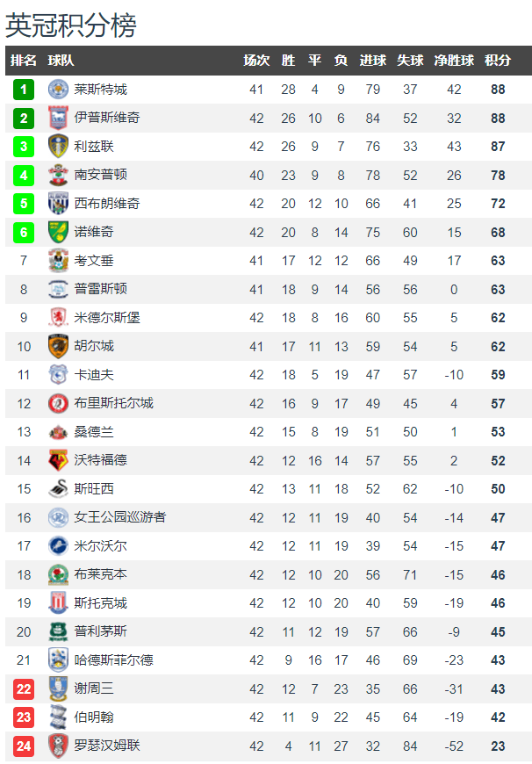Click the 罗瑟汉姆联 team crest
Image resolution: width=532 pixels, height=764 pixels.
tap(58, 746)
